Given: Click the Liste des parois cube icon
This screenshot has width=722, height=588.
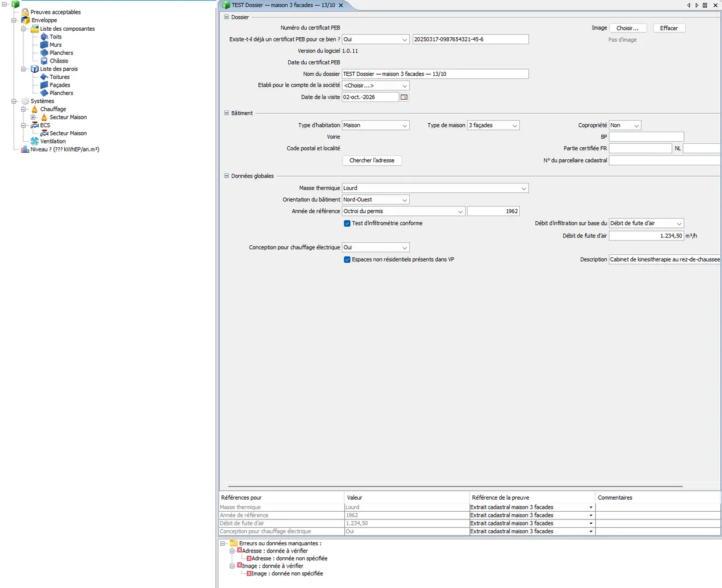Looking at the screenshot, I should pyautogui.click(x=35, y=69).
